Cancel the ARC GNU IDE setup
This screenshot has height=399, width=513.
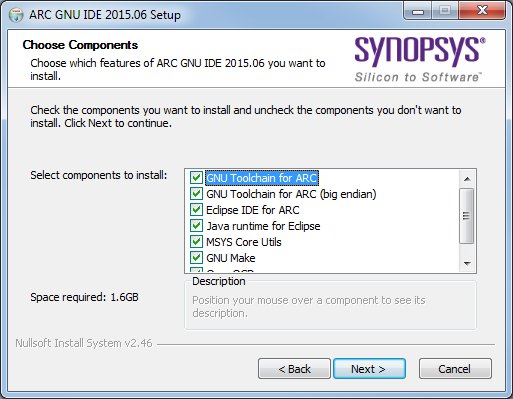pos(455,369)
